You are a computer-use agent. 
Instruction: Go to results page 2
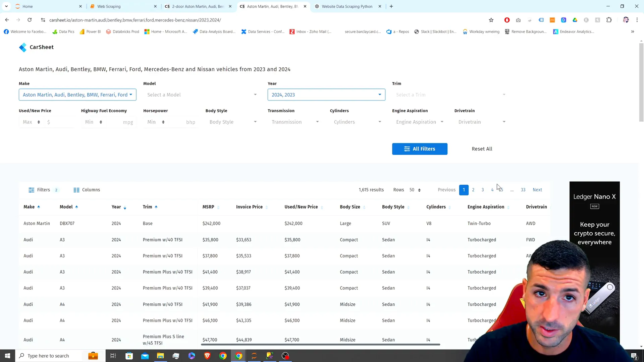click(473, 190)
